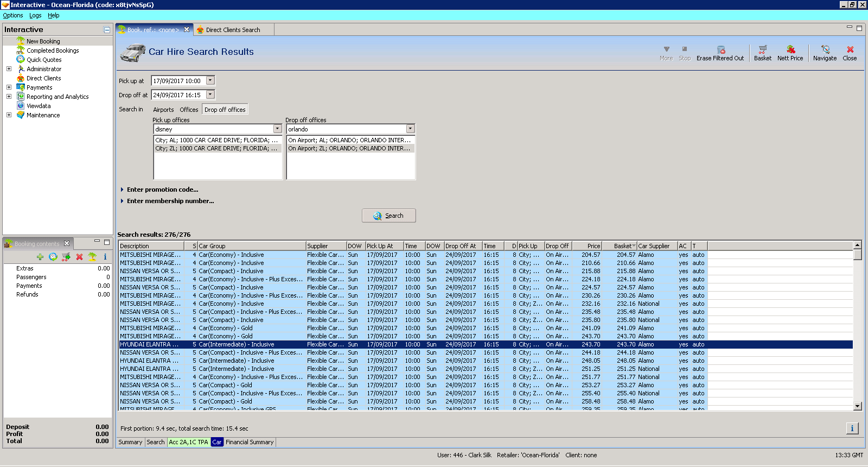Click the blue info button at bottom right
The height and width of the screenshot is (467, 868).
[x=852, y=428]
